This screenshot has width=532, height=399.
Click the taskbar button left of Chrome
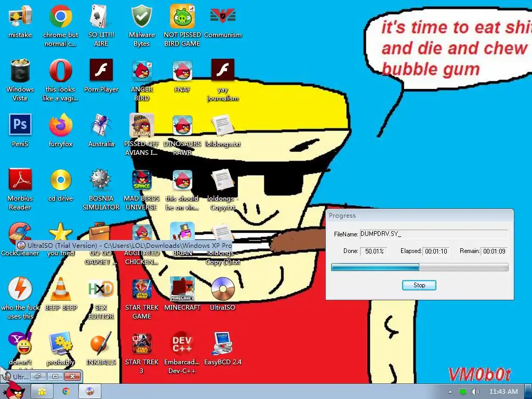coord(42,392)
